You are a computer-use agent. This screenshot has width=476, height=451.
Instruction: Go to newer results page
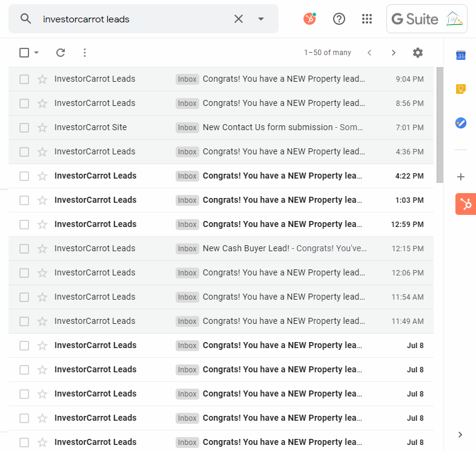pos(369,53)
